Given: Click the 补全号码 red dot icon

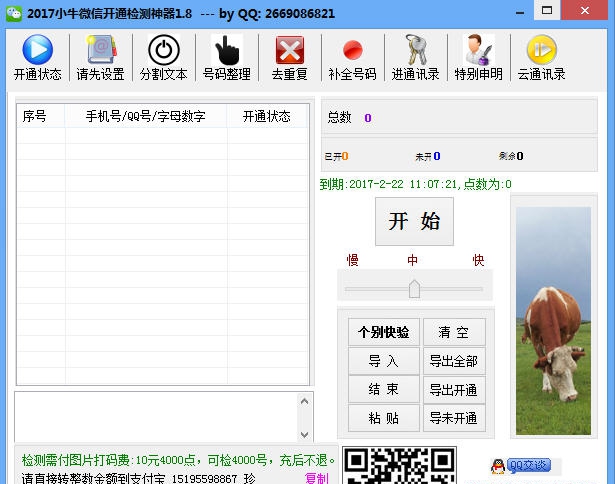Looking at the screenshot, I should pos(353,50).
